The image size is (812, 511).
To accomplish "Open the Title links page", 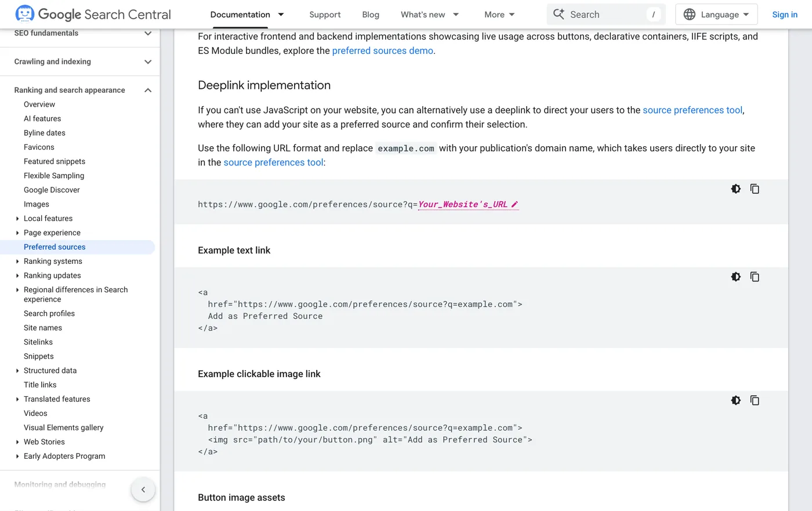I will point(40,385).
